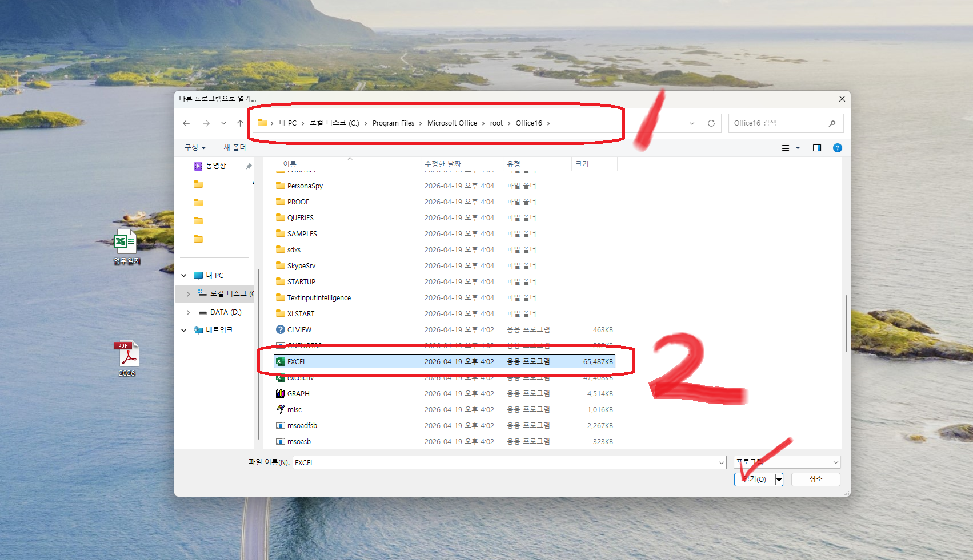Viewport: 973px width, 560px height.
Task: Click the pin icon next to 동영상
Action: 249,166
